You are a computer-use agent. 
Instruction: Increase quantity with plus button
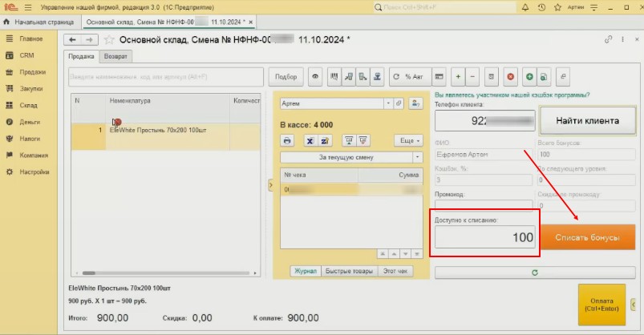point(458,77)
